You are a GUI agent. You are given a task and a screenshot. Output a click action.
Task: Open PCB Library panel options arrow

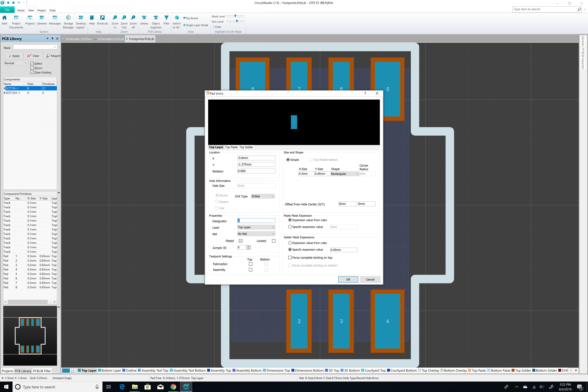(47, 39)
